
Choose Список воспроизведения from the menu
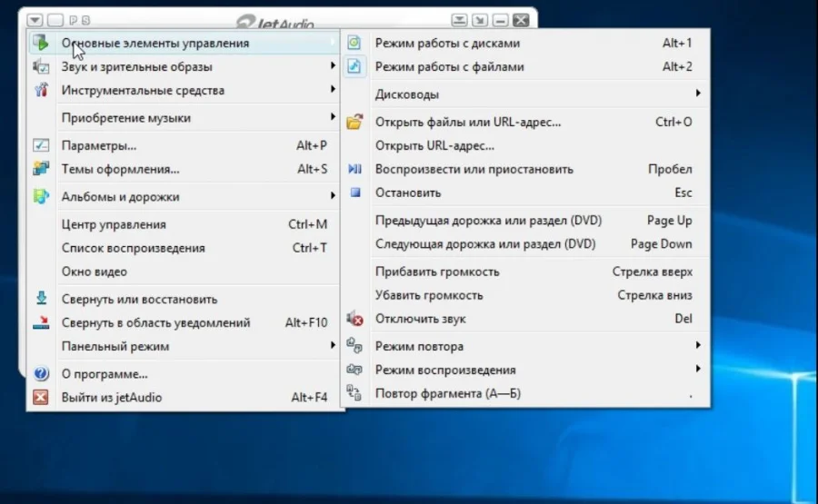coord(185,248)
